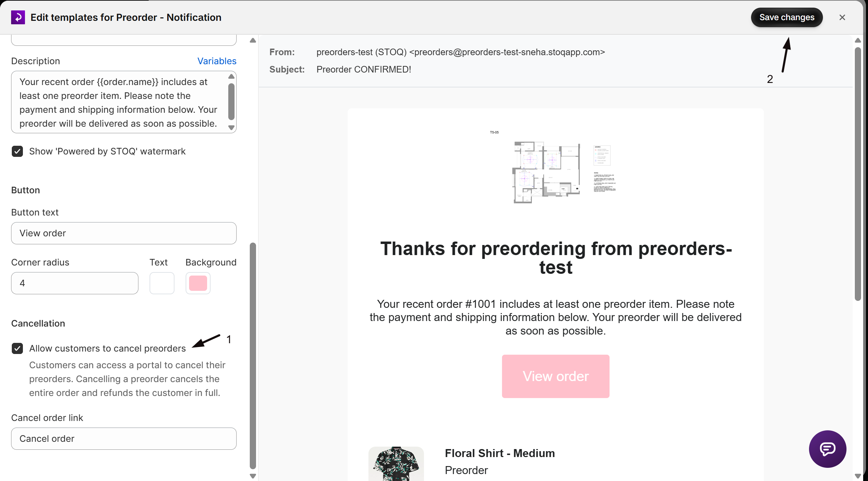868x481 pixels.
Task: Close the template editor dialog
Action: click(x=842, y=17)
